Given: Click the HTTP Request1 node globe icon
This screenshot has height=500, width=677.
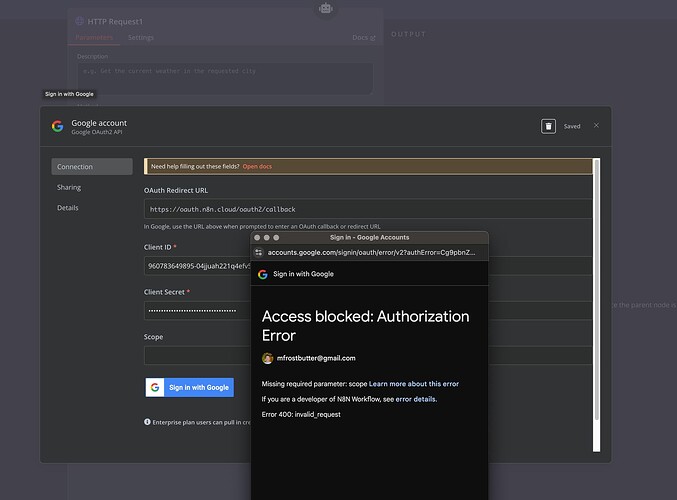Looking at the screenshot, I should [x=79, y=21].
